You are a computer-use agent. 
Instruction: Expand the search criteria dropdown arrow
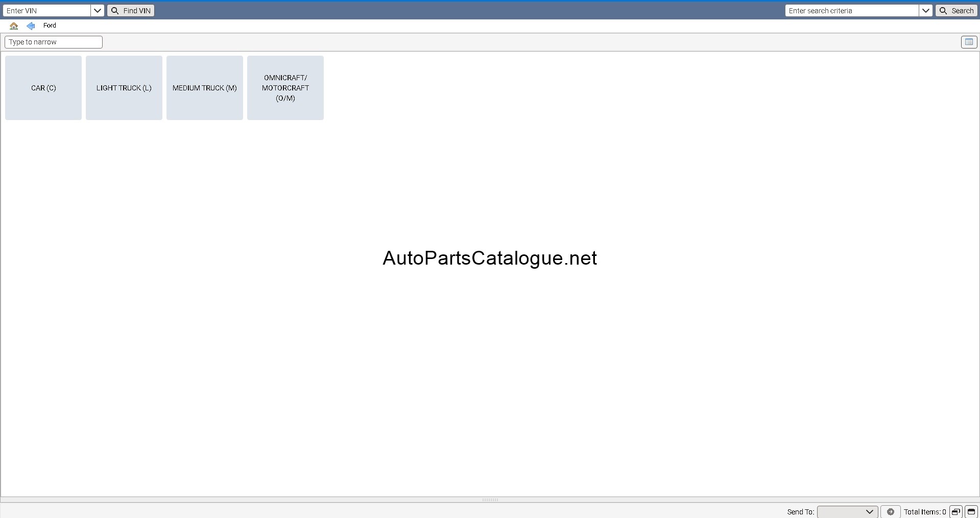point(926,10)
